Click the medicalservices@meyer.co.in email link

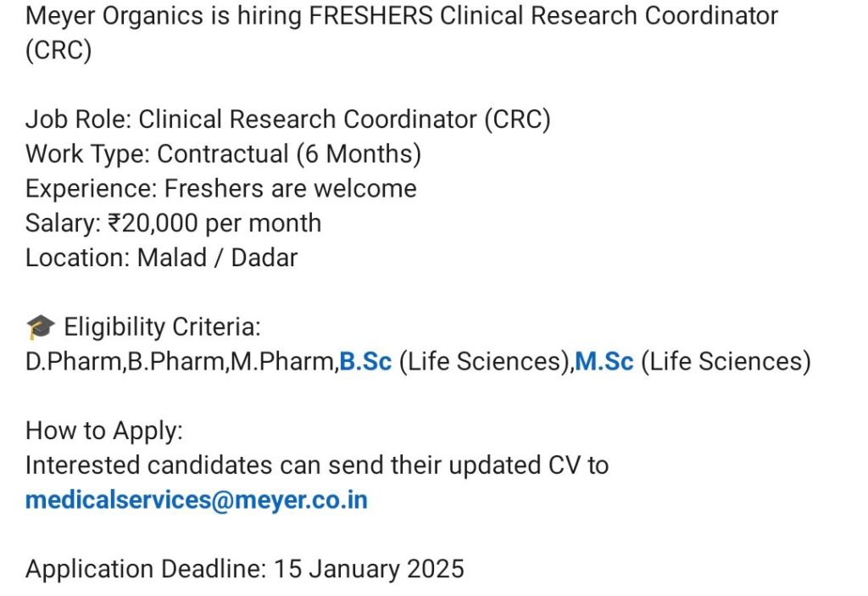(x=197, y=500)
